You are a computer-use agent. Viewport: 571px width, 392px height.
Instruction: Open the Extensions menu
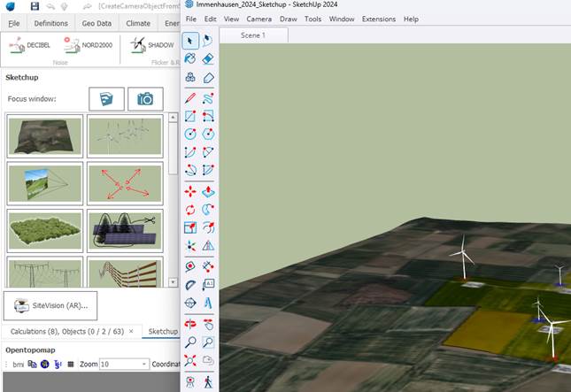pyautogui.click(x=379, y=19)
